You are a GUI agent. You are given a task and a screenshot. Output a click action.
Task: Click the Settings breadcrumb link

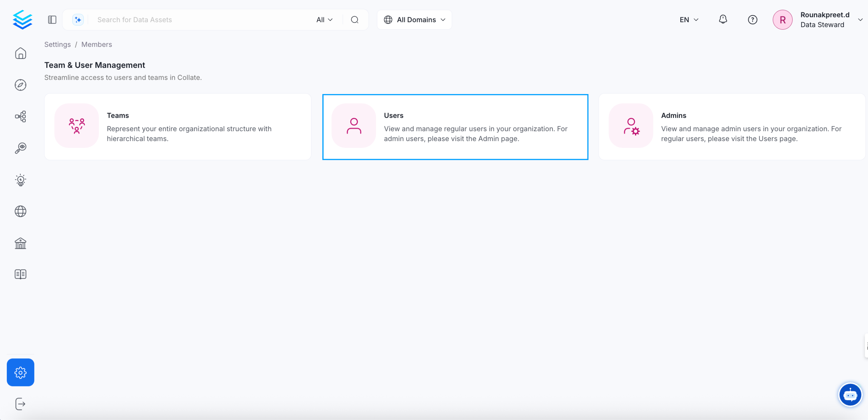point(57,45)
